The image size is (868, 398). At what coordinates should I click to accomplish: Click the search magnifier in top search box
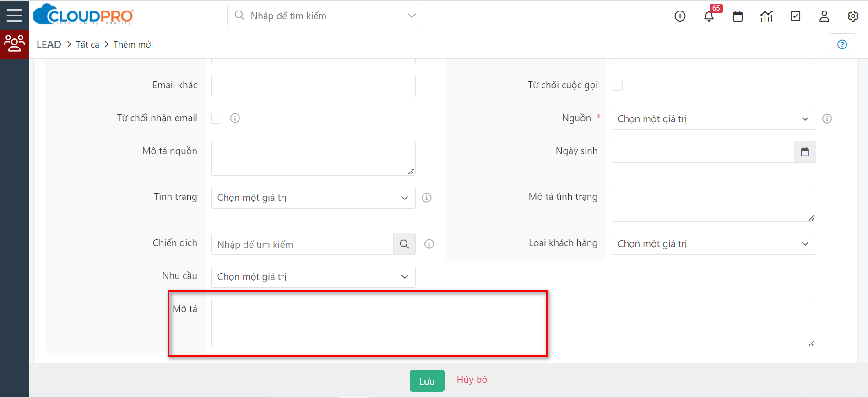coord(239,16)
